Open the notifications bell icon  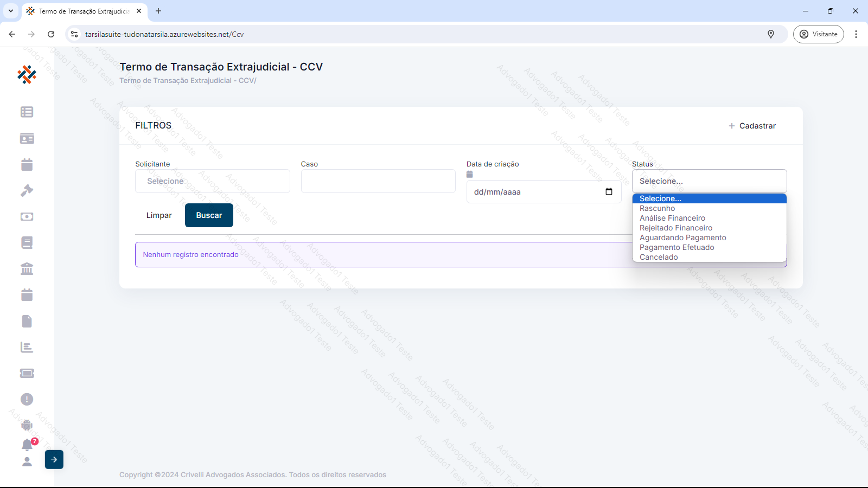tap(27, 445)
